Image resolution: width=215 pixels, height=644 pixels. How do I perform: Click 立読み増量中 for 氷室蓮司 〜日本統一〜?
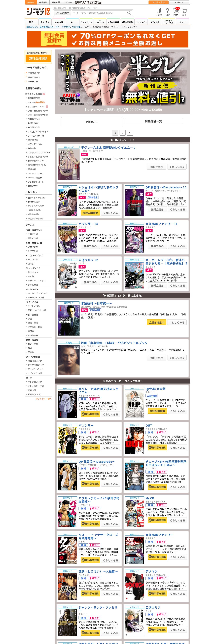tap(156, 323)
